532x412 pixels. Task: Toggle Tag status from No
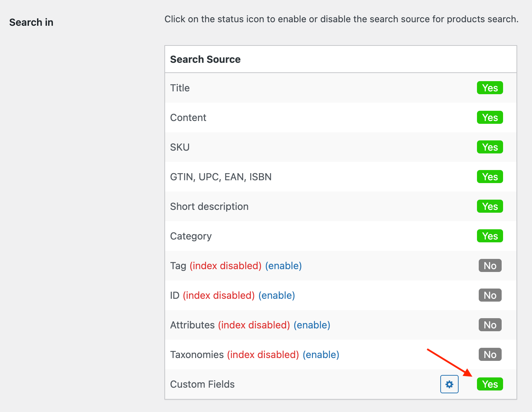[x=490, y=266]
